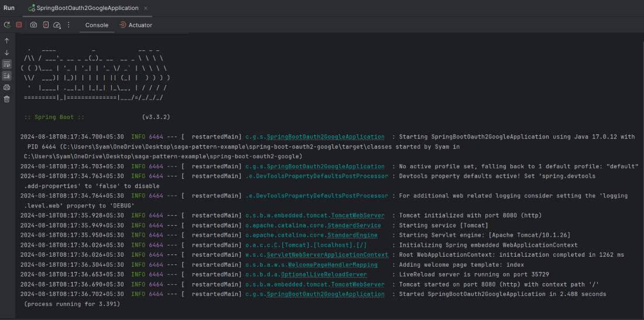The height and width of the screenshot is (320, 644).
Task: Print the console output
Action: (x=6, y=87)
